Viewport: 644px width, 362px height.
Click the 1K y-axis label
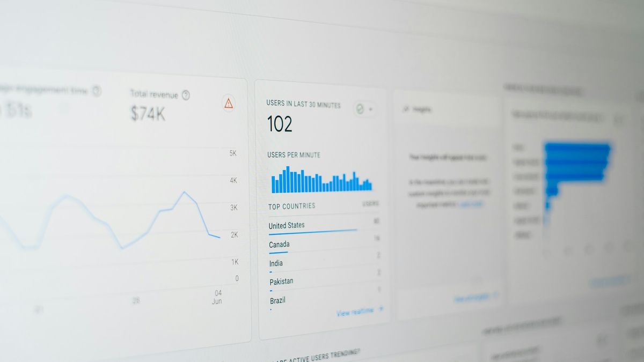point(235,262)
